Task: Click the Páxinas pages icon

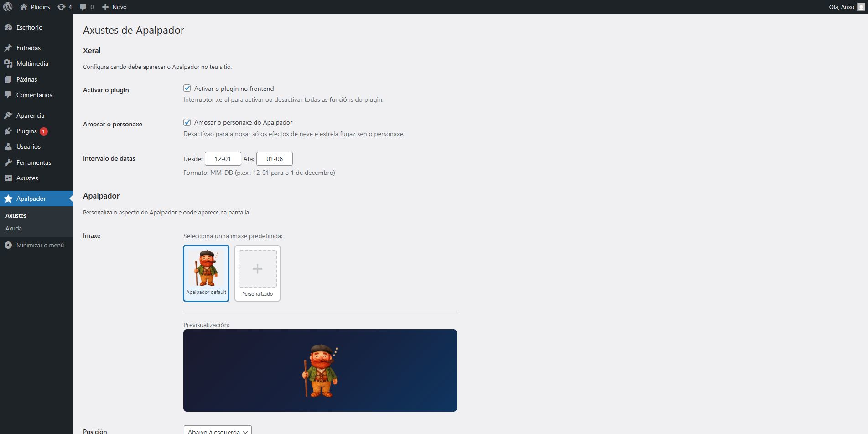Action: [x=8, y=79]
